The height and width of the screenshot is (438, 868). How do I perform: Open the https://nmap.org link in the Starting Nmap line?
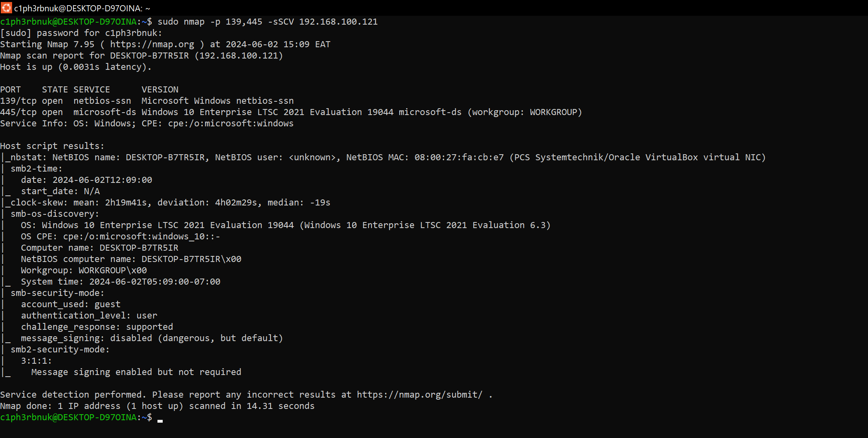pos(152,44)
